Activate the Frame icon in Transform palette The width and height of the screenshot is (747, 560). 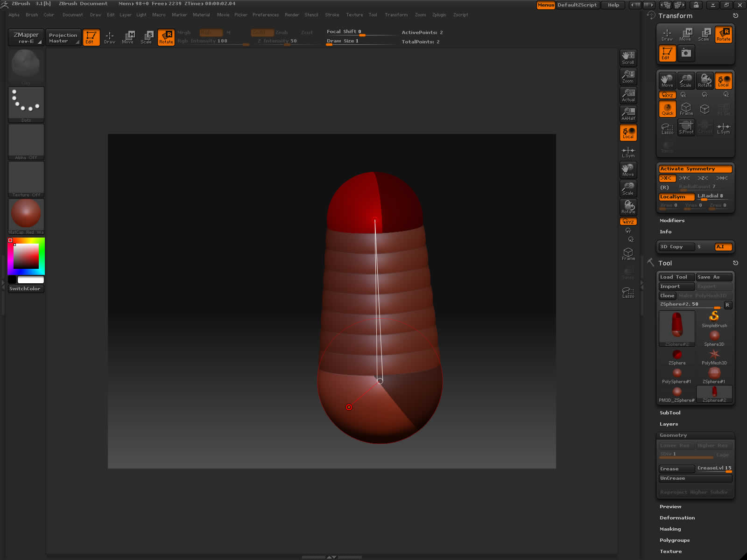686,108
